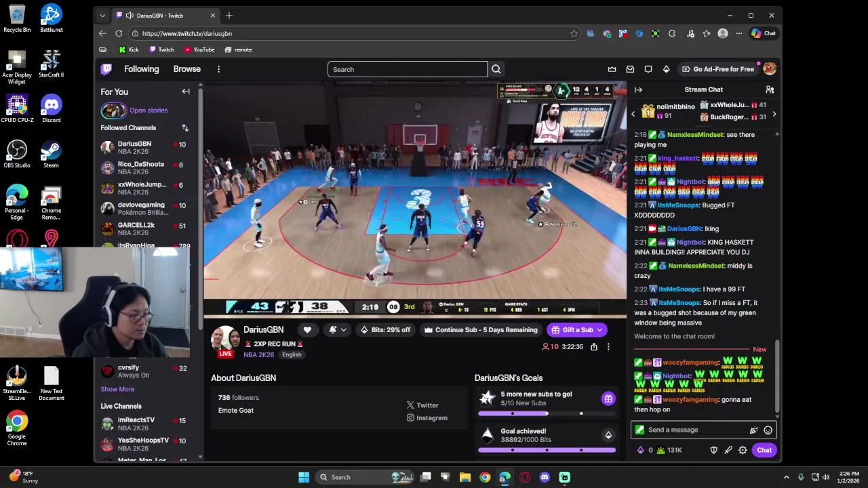Image resolution: width=868 pixels, height=488 pixels.
Task: Show previous gift leaderboard entries
Action: pyautogui.click(x=633, y=114)
